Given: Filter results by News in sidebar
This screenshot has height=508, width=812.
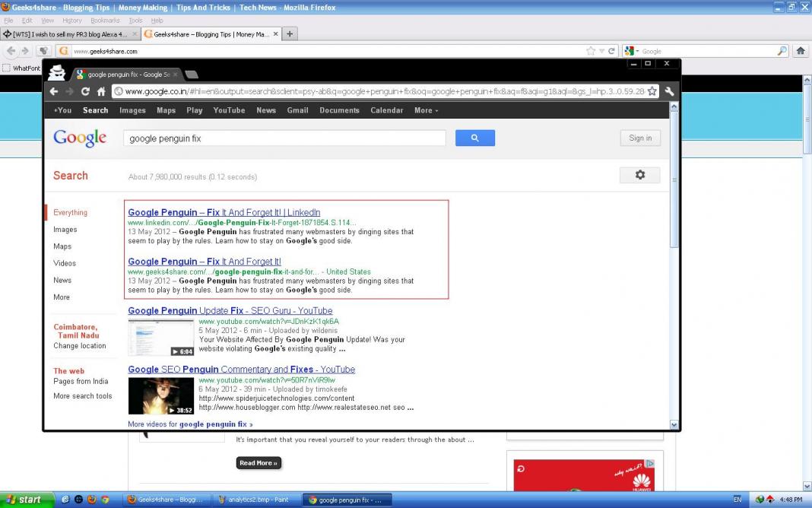Looking at the screenshot, I should [x=62, y=280].
